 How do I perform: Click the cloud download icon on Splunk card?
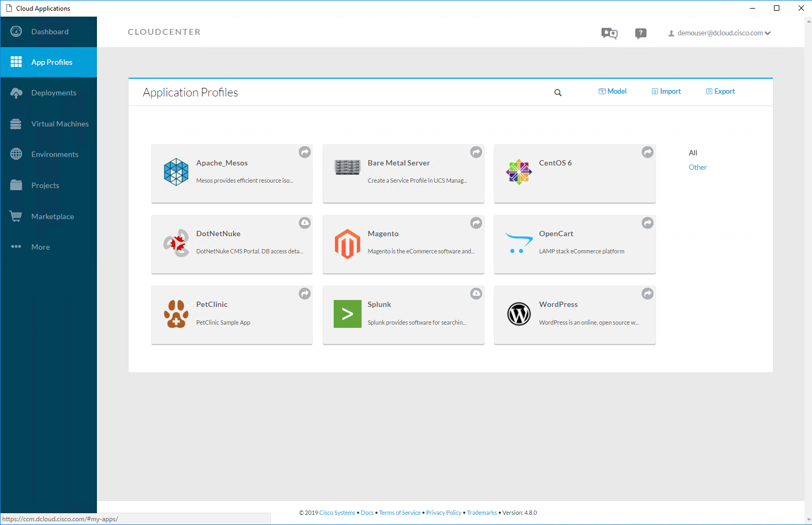tap(476, 294)
